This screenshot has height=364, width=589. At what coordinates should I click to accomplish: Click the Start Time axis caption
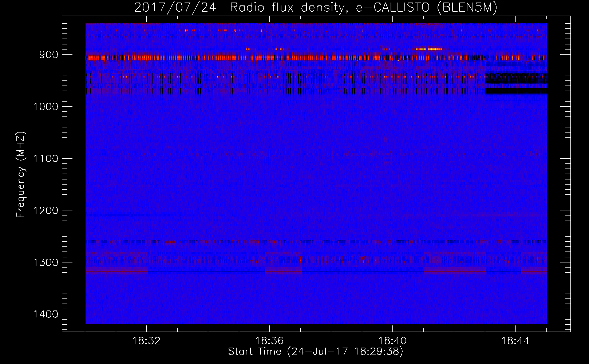(316, 352)
